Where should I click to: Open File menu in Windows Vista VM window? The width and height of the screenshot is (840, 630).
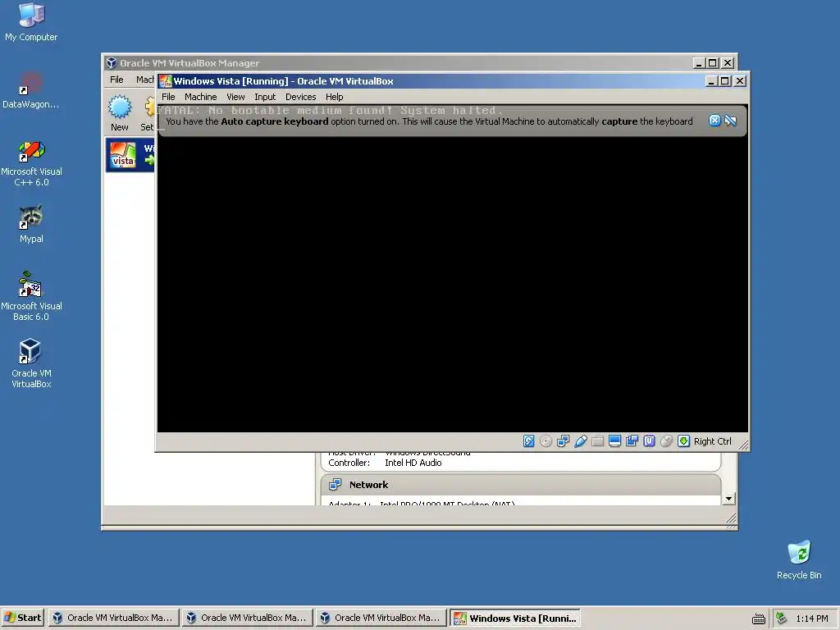click(x=168, y=97)
